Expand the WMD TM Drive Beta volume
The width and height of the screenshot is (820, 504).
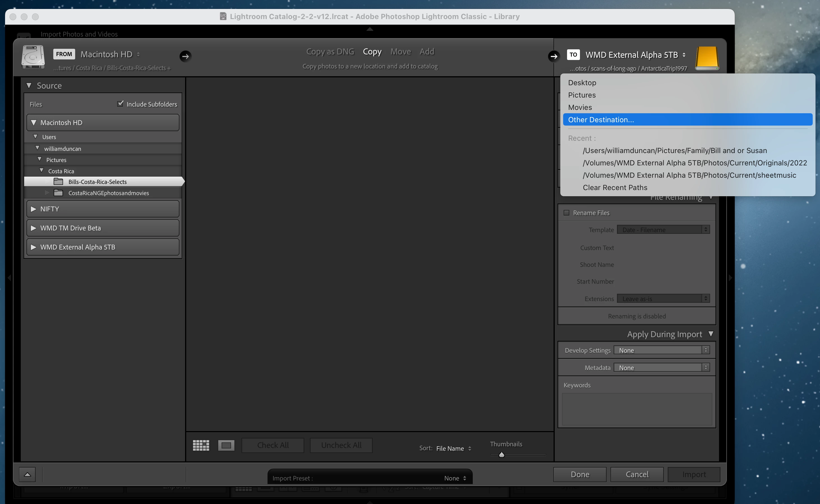(x=33, y=228)
